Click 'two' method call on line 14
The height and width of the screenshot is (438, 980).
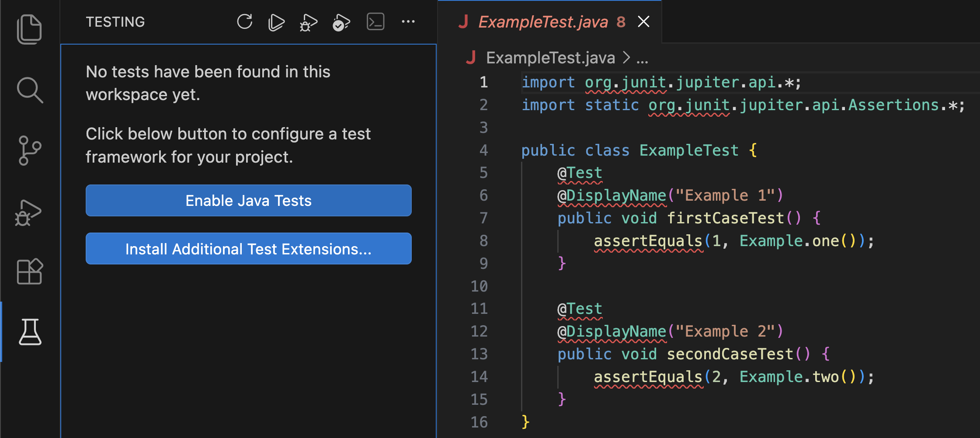[826, 377]
